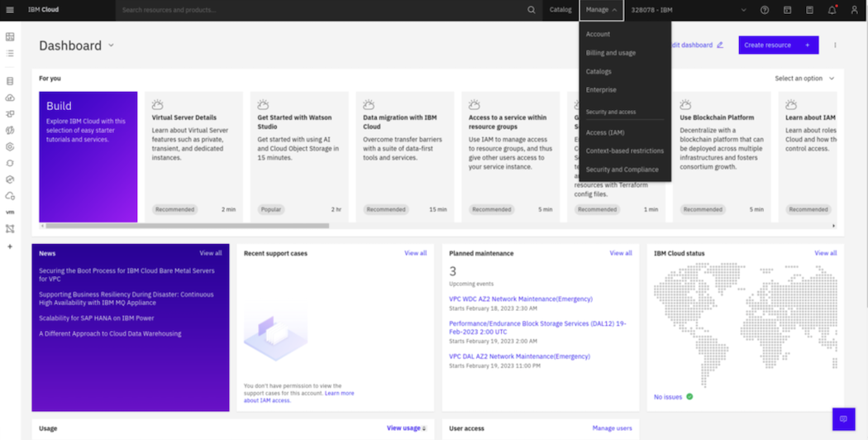Viewport: 868px width, 440px height.
Task: Open the 'vm' VMware sidebar icon
Action: coord(10,213)
